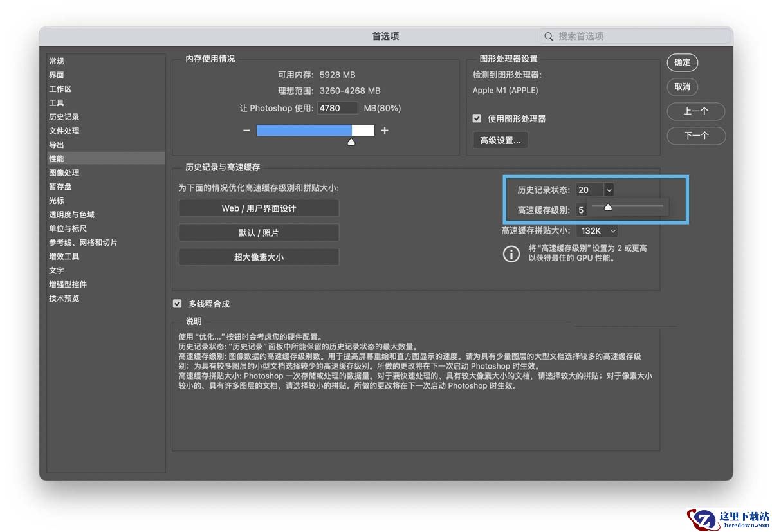The height and width of the screenshot is (532, 772).
Task: Click the 理想范围: 3260-4268 MB text
Action: 329,91
